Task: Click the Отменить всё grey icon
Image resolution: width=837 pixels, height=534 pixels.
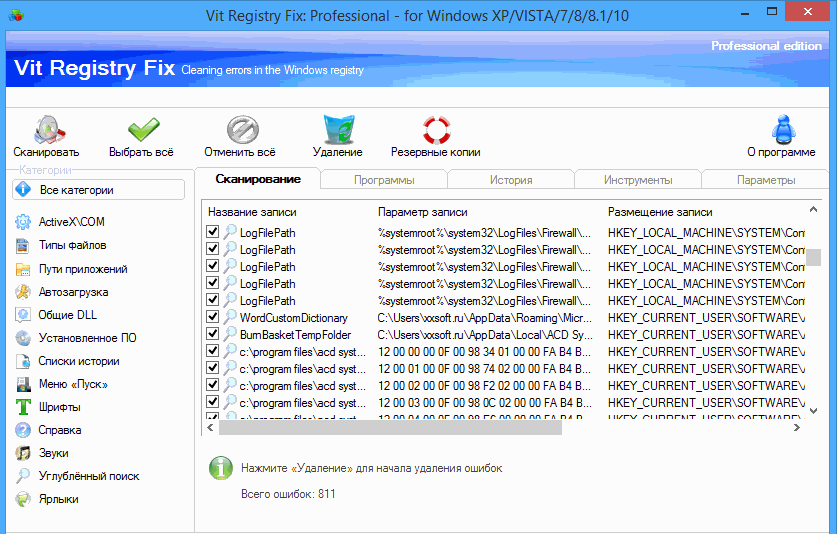Action: pos(242,129)
